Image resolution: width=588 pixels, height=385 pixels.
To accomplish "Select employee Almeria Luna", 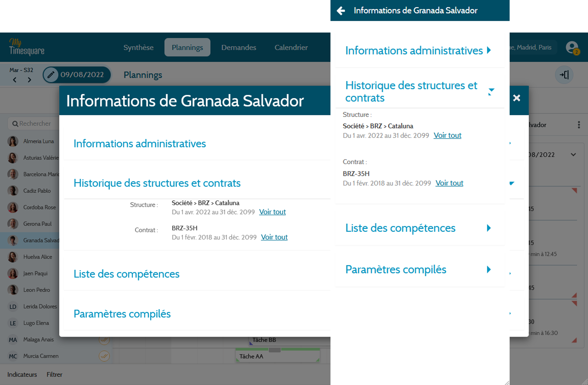I will click(30, 141).
